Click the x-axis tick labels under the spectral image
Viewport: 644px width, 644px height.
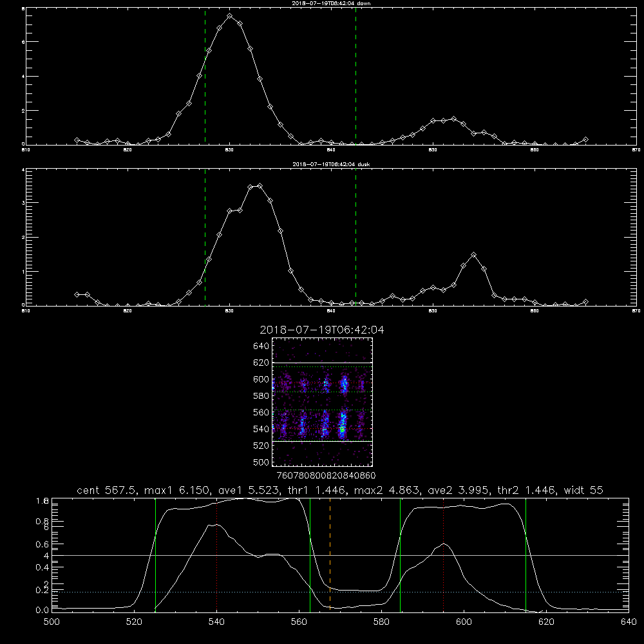click(327, 475)
